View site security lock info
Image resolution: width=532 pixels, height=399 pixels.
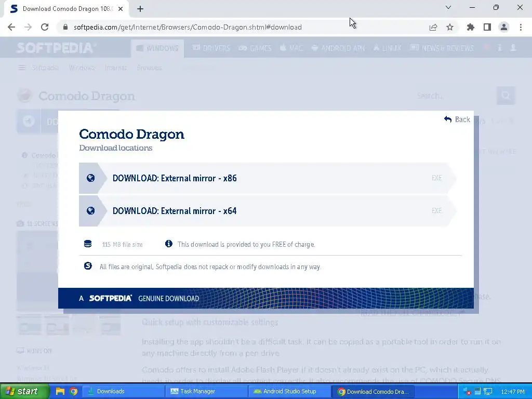tap(65, 27)
